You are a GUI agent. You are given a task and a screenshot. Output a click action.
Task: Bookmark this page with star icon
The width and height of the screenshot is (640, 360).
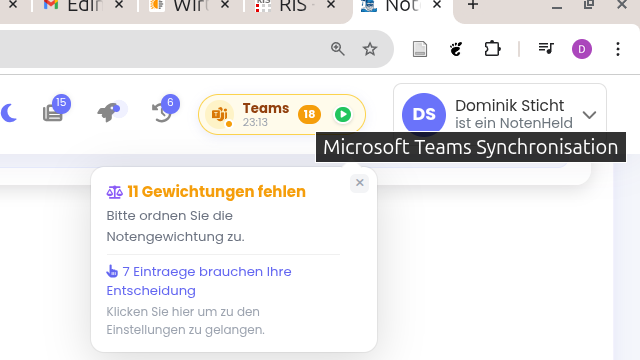[370, 49]
